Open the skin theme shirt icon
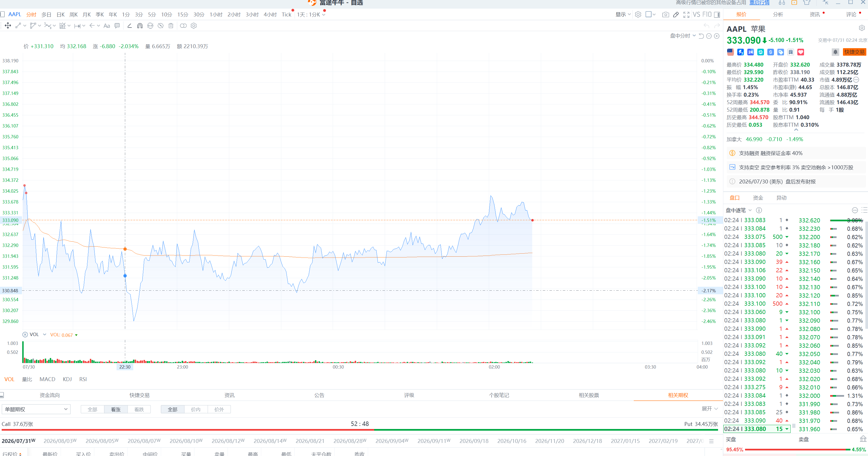Image resolution: width=868 pixels, height=456 pixels. (x=807, y=3)
